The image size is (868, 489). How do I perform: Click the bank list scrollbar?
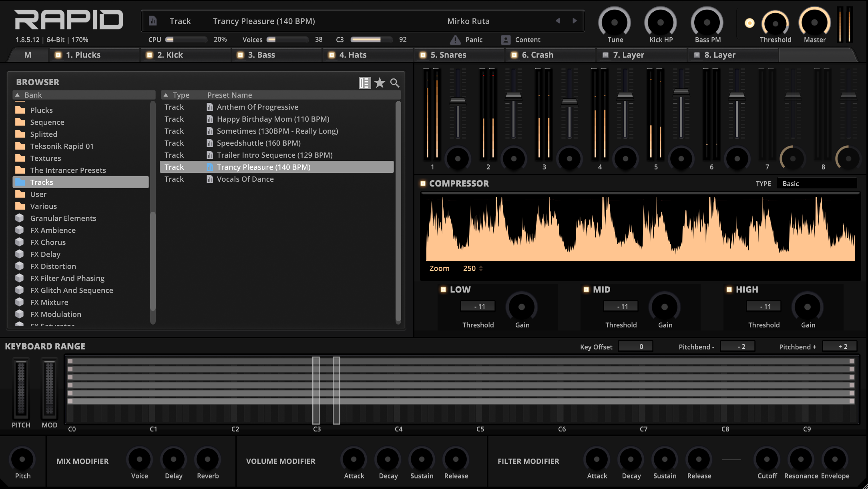tap(153, 261)
